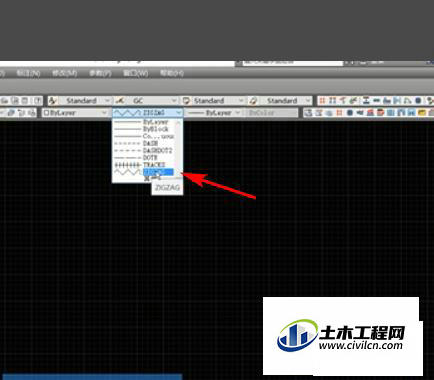
Task: Select the highlighted ZIGZAG linetype entry
Action: 145,172
